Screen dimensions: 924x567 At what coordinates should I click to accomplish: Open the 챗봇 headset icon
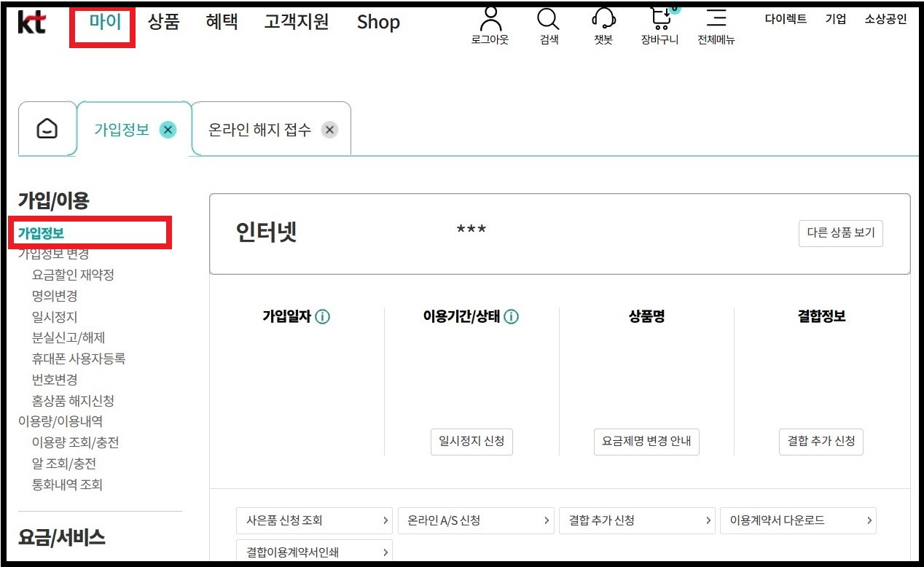tap(603, 17)
